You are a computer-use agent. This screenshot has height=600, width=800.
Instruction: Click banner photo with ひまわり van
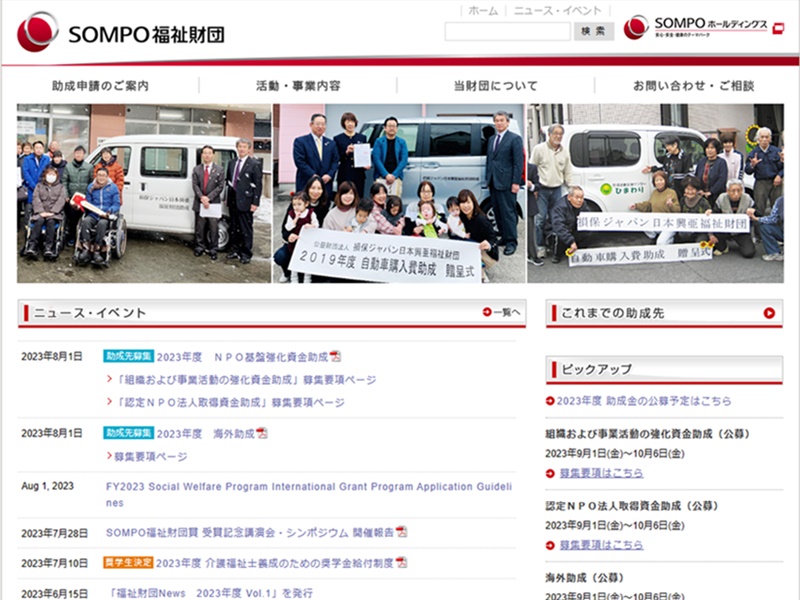(656, 193)
